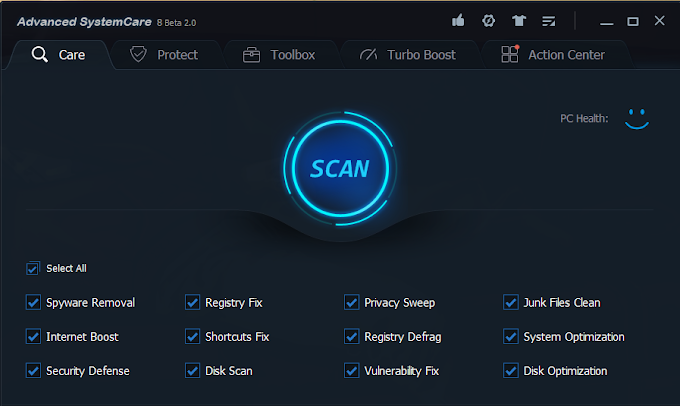This screenshot has height=406, width=680.
Task: Switch to the Protect tab
Action: (x=165, y=55)
